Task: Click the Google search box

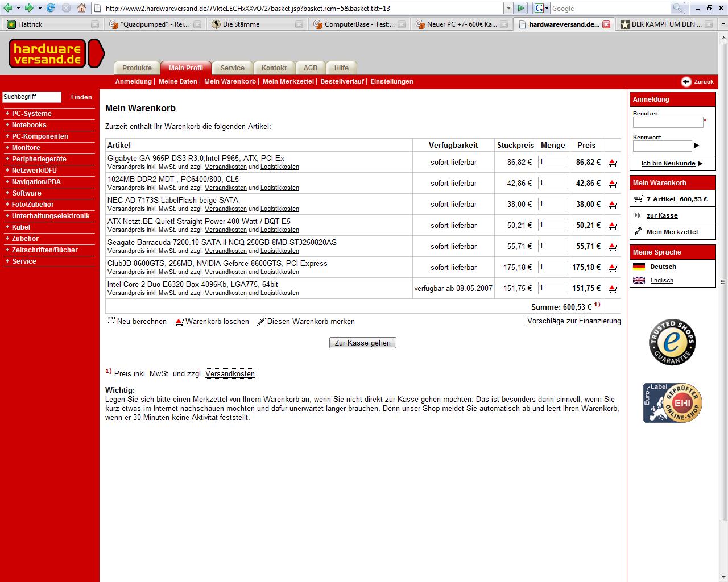Action: pos(610,8)
